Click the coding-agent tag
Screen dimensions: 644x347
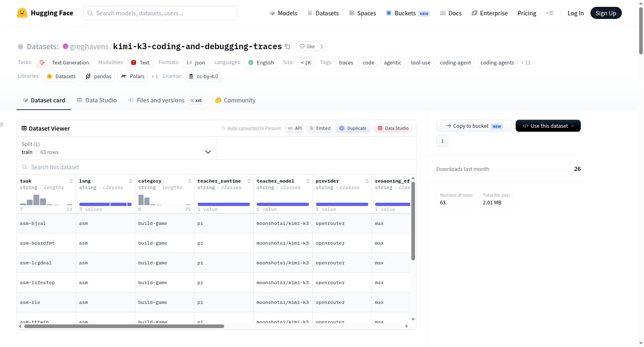455,62
